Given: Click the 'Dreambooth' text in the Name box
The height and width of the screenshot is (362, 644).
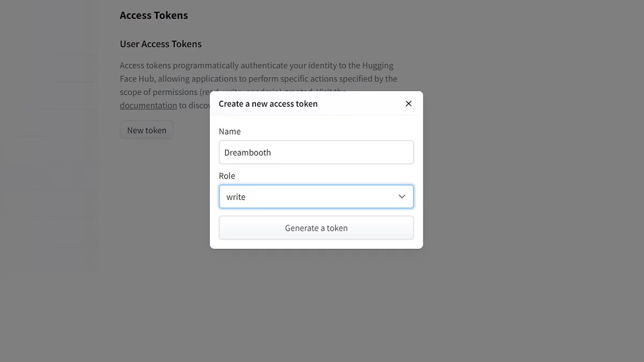Looking at the screenshot, I should (247, 153).
